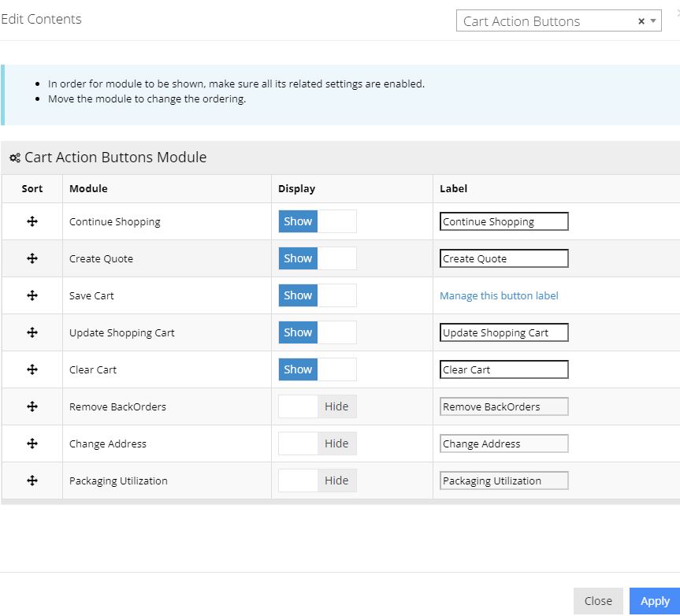This screenshot has width=680, height=616.
Task: Edit the Continue Shopping label field
Action: click(504, 221)
